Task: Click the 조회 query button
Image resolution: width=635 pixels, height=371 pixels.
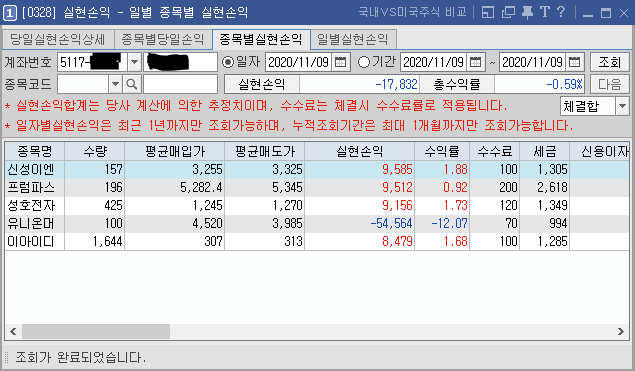Action: [x=609, y=62]
